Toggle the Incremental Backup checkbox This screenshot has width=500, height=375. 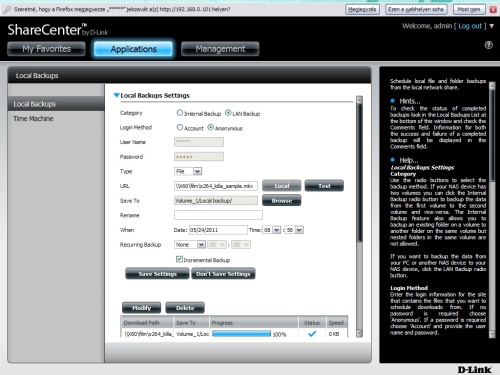[179, 259]
